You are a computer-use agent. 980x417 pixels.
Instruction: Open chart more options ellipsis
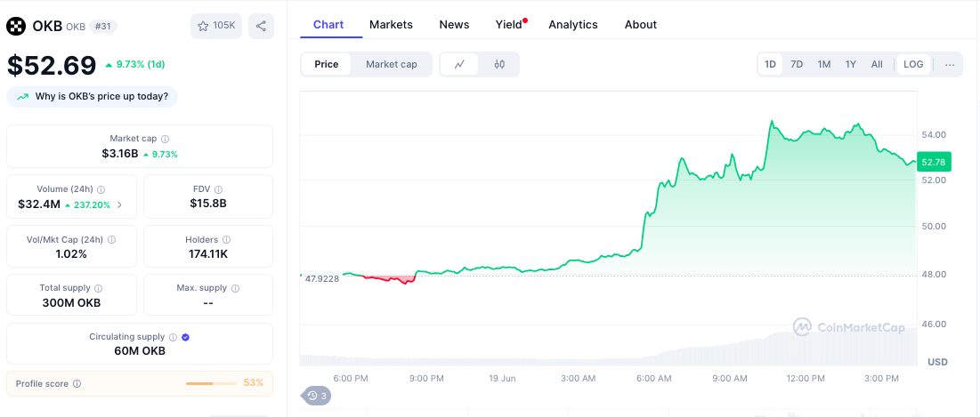[950, 64]
